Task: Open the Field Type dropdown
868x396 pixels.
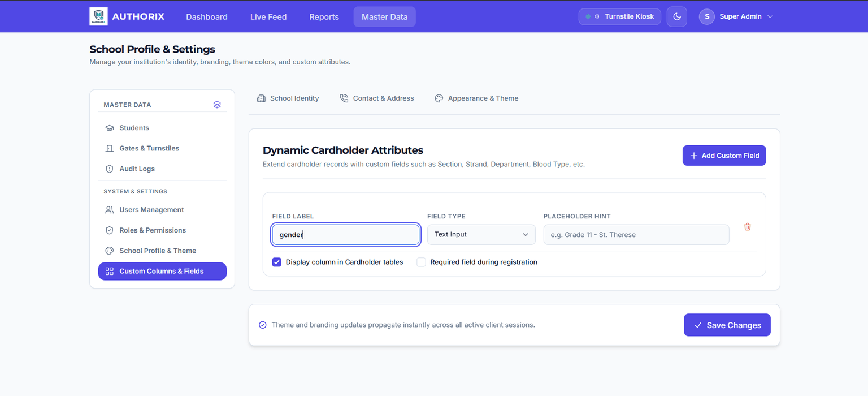Action: [481, 234]
